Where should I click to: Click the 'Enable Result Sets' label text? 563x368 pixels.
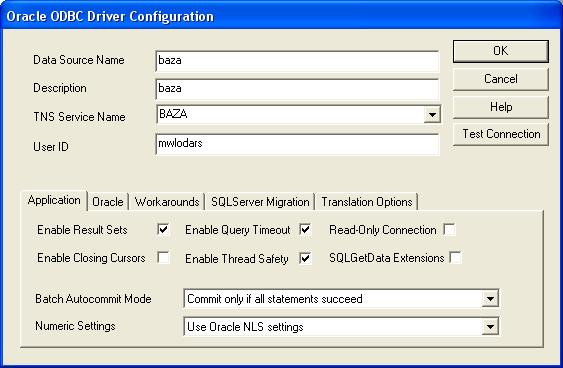[x=82, y=230]
